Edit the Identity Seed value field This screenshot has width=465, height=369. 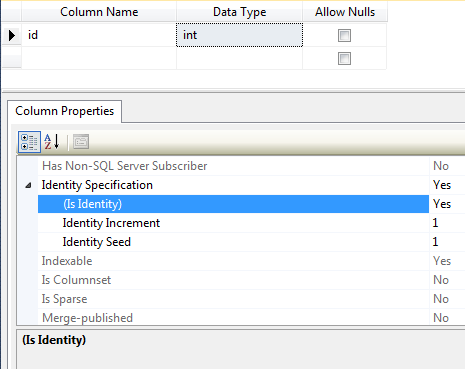click(x=447, y=242)
